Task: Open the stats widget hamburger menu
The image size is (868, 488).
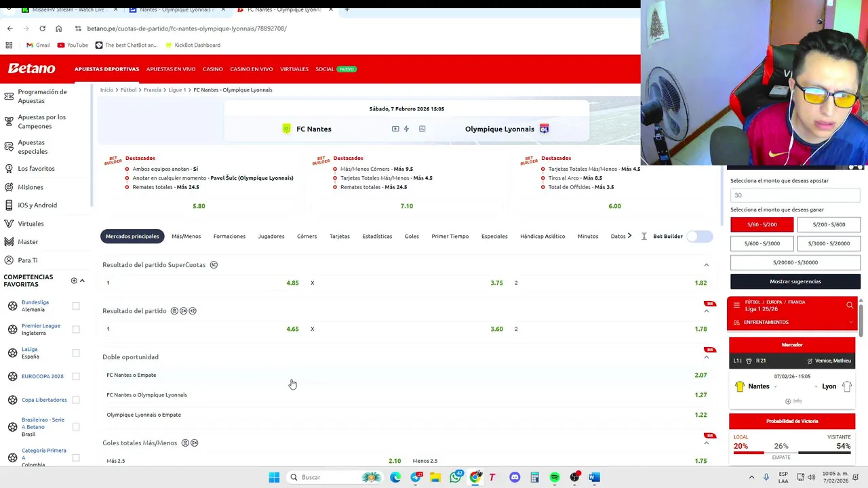Action: coord(736,305)
